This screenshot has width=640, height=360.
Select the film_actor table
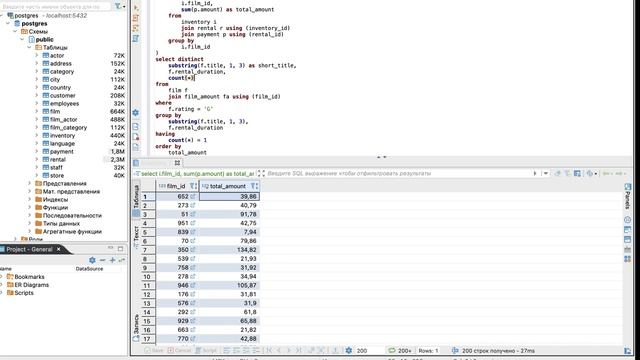pos(63,119)
